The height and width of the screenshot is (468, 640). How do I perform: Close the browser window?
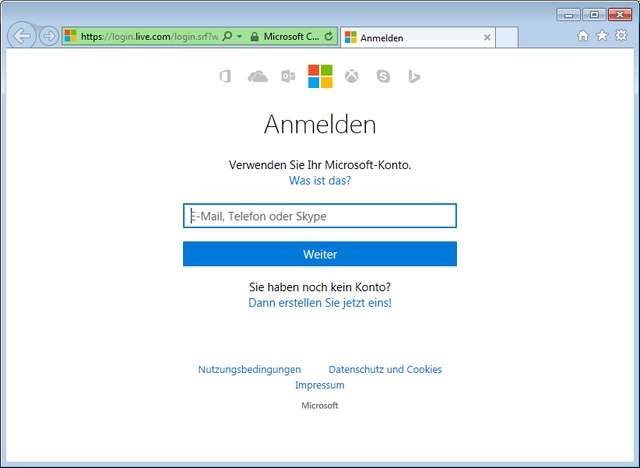[620, 15]
